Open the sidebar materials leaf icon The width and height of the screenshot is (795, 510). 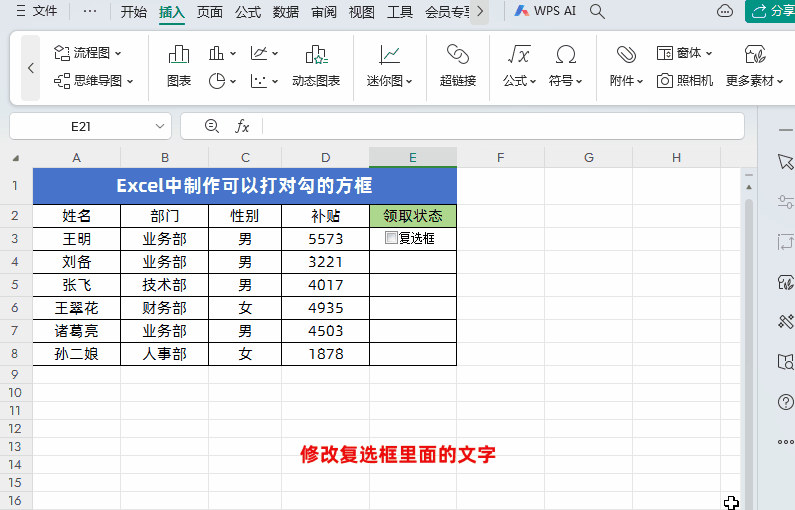coord(785,282)
